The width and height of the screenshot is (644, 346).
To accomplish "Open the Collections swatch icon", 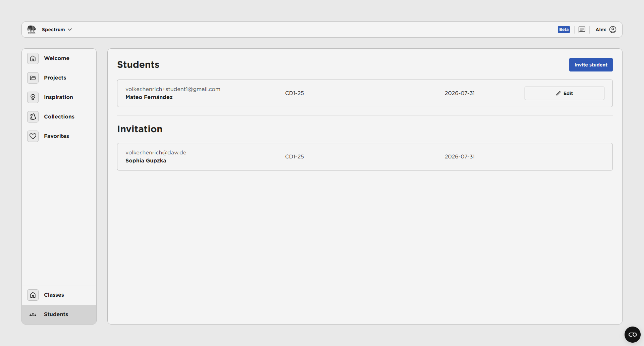I will click(x=33, y=117).
